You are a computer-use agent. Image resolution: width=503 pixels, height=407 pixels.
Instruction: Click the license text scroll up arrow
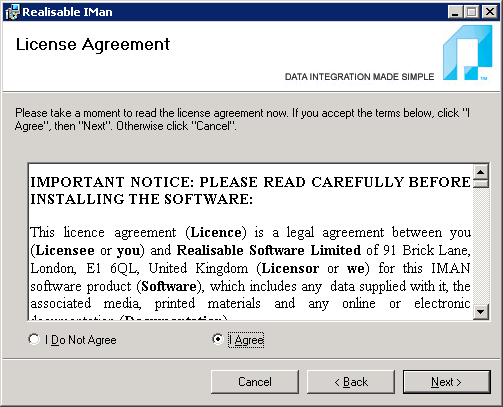(481, 172)
